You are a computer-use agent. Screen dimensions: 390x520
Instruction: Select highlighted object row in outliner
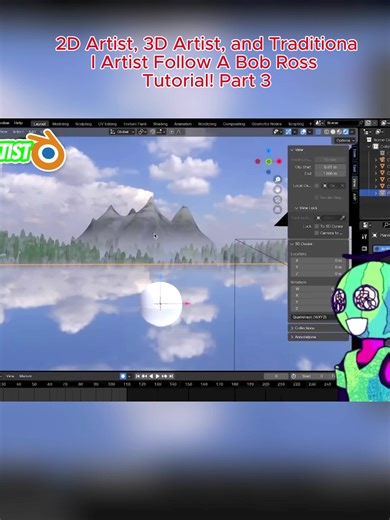pyautogui.click(x=375, y=193)
